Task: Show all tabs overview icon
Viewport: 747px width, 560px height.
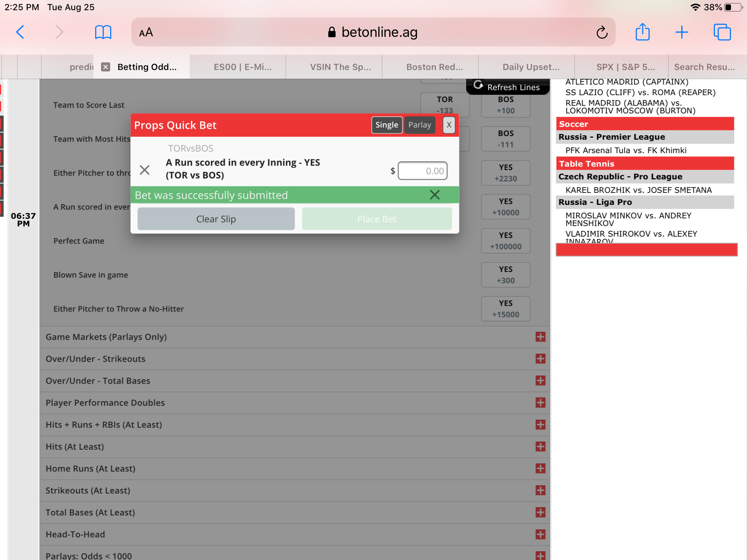Action: pos(722,32)
